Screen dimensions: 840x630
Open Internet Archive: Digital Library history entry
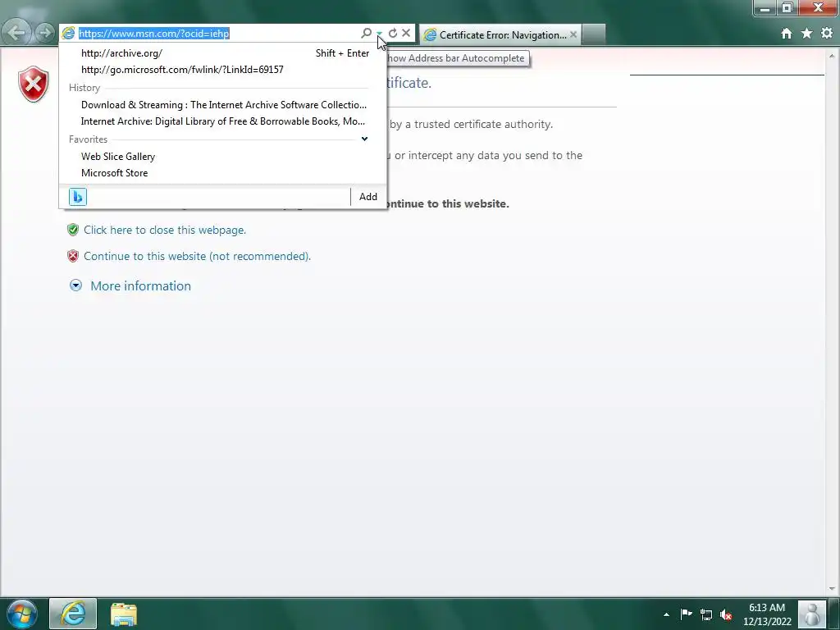click(223, 121)
